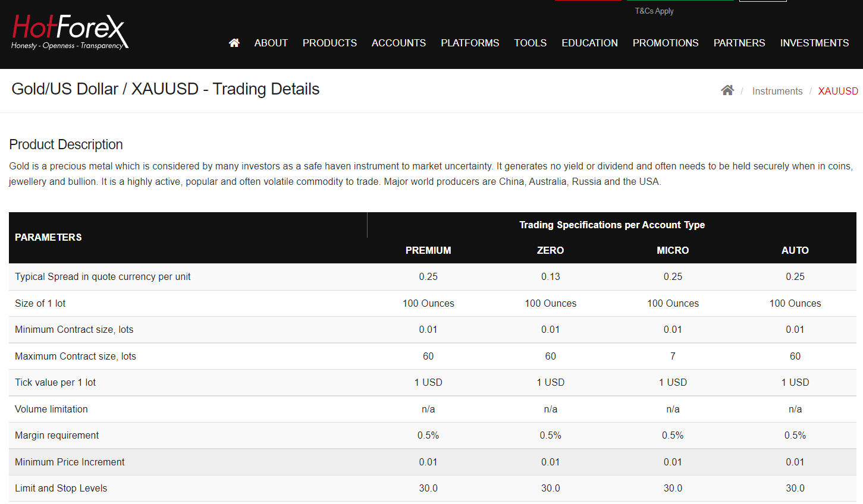Click Minimum Price Increment row label

(70, 462)
